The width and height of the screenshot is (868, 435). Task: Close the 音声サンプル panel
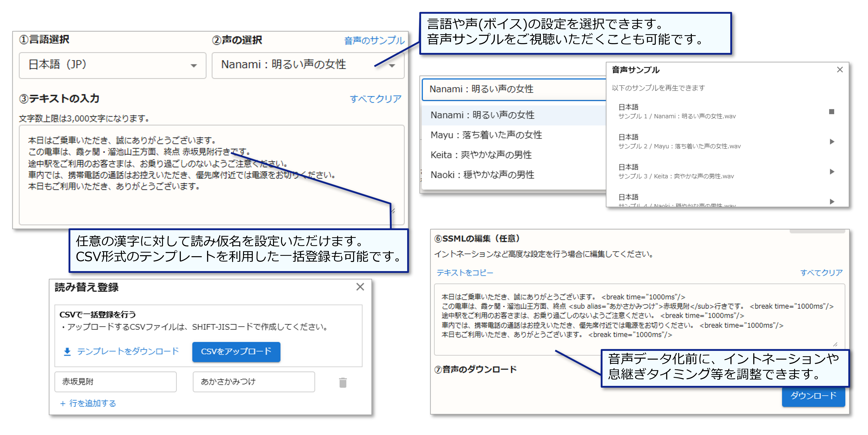[839, 69]
